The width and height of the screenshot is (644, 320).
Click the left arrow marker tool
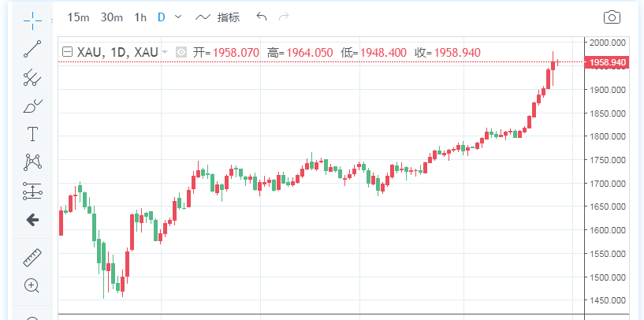coord(32,220)
